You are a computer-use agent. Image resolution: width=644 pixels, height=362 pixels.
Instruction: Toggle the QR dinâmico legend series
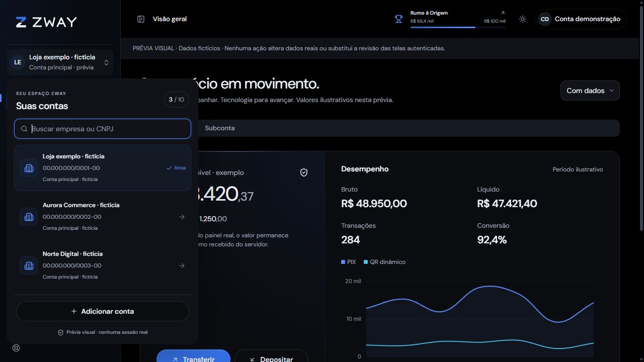click(384, 262)
